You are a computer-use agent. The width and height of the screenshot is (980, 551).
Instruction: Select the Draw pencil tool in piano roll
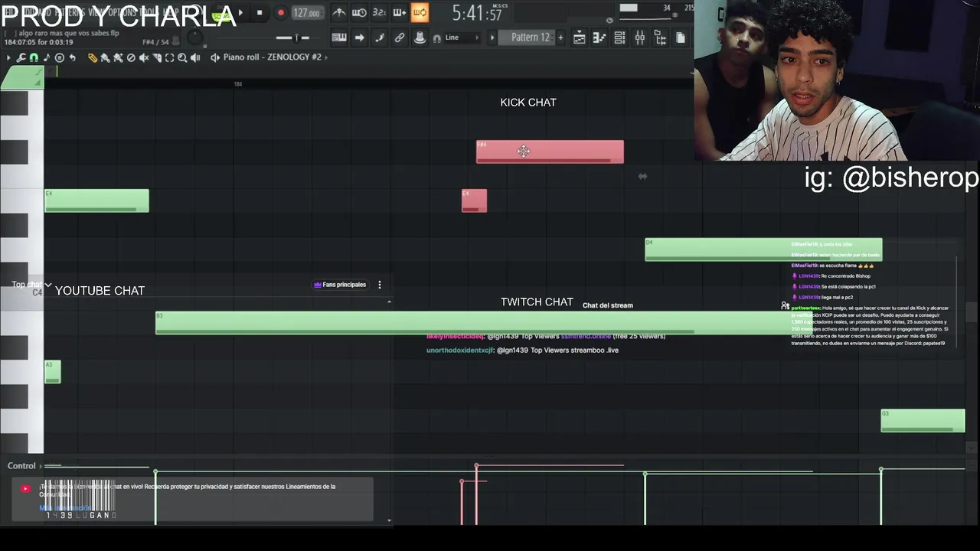pyautogui.click(x=93, y=57)
